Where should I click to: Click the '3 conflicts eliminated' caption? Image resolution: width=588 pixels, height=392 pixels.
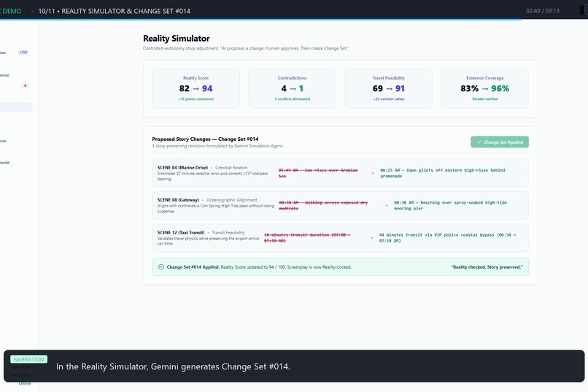click(x=292, y=99)
